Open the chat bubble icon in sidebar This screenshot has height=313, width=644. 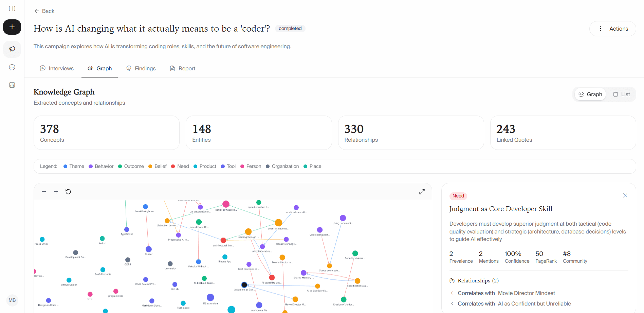click(12, 67)
